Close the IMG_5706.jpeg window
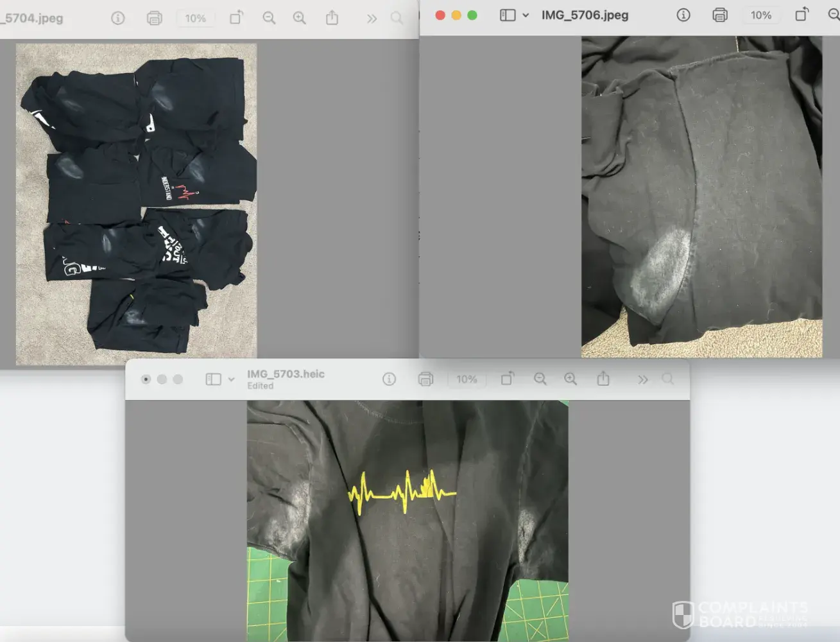The width and height of the screenshot is (840, 642). (440, 15)
